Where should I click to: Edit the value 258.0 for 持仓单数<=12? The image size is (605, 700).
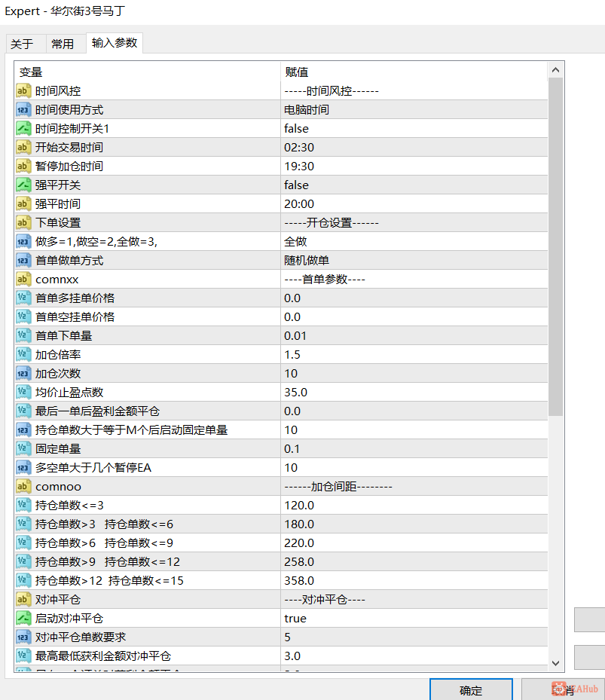click(414, 561)
